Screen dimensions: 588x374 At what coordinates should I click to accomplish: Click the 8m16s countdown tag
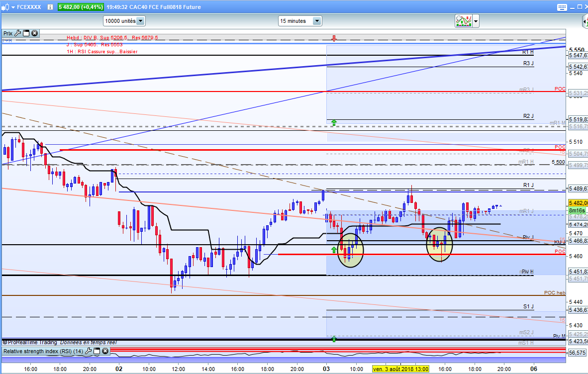577,210
